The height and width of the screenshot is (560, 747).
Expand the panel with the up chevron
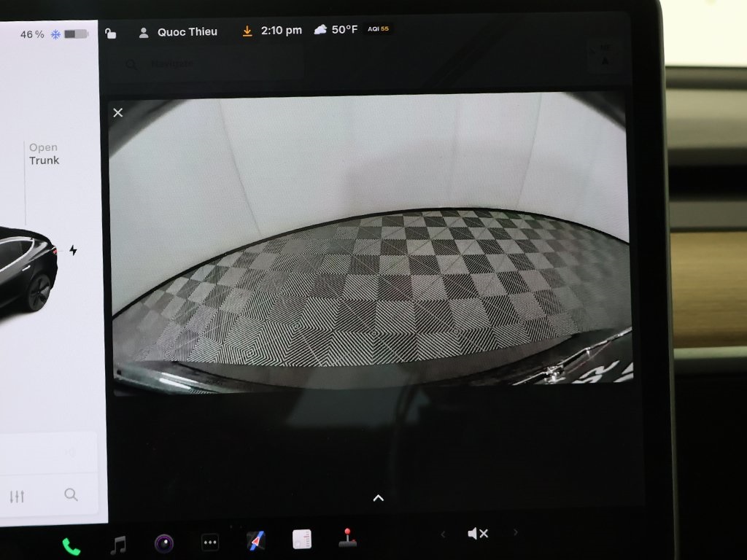378,498
